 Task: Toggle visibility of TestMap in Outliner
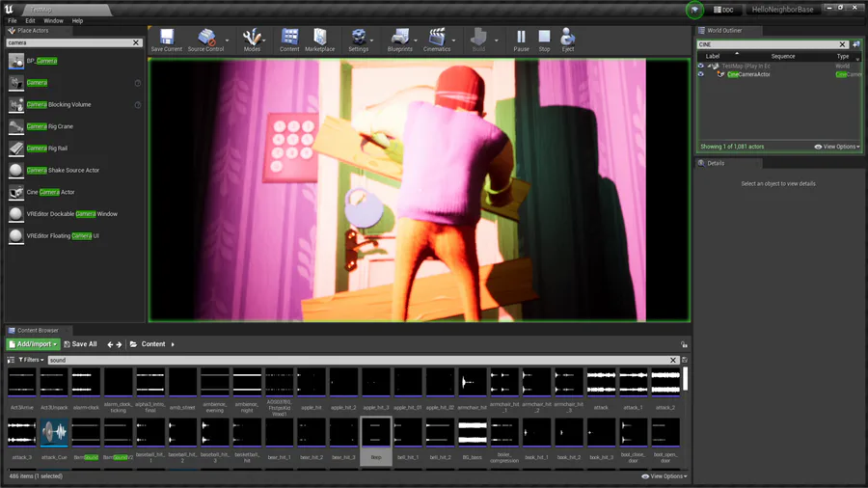[x=701, y=66]
